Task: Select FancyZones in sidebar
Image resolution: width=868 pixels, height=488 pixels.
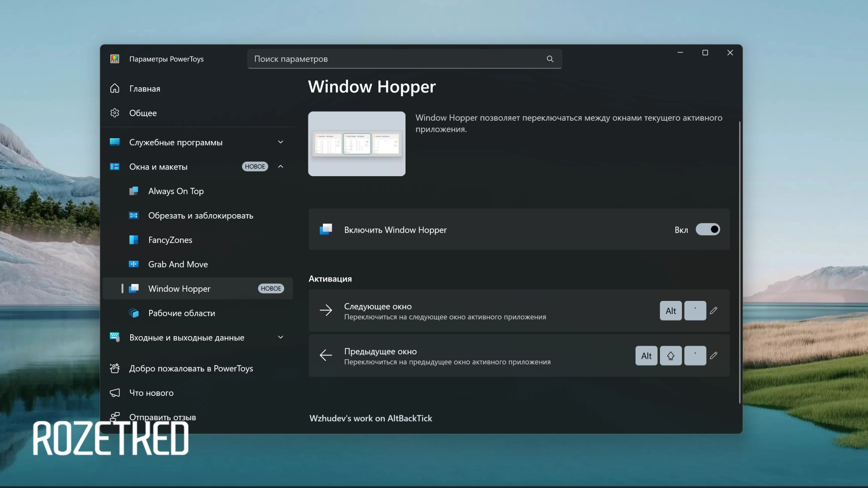Action: pos(198,240)
